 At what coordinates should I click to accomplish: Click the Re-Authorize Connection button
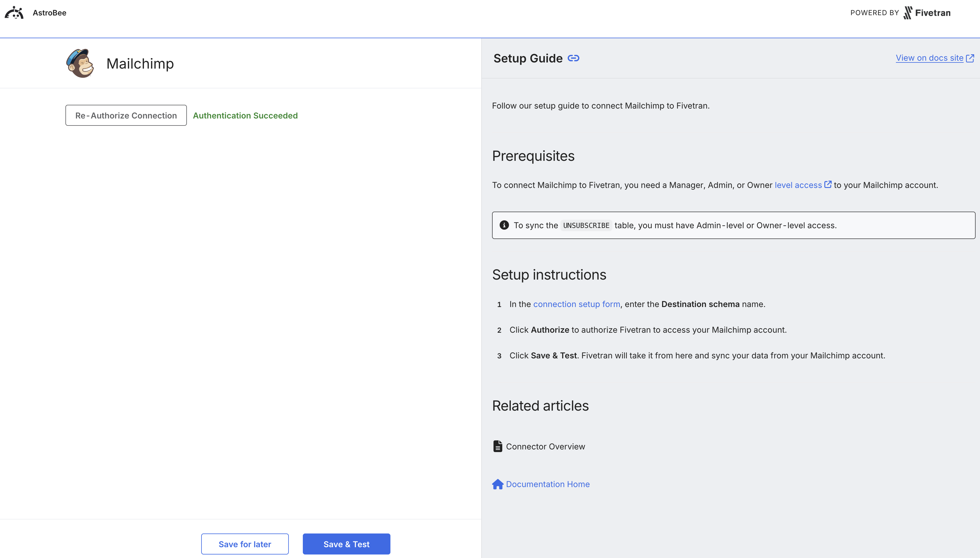pos(126,115)
